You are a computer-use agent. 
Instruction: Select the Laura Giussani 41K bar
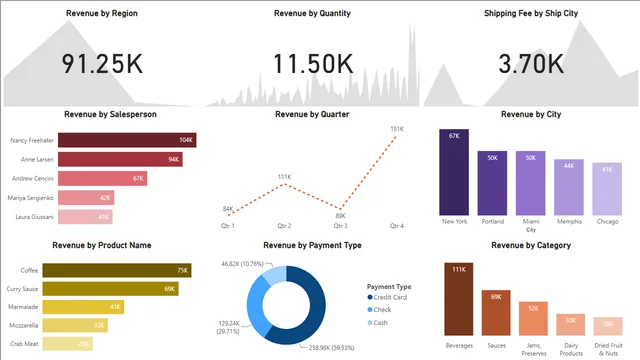[85, 217]
